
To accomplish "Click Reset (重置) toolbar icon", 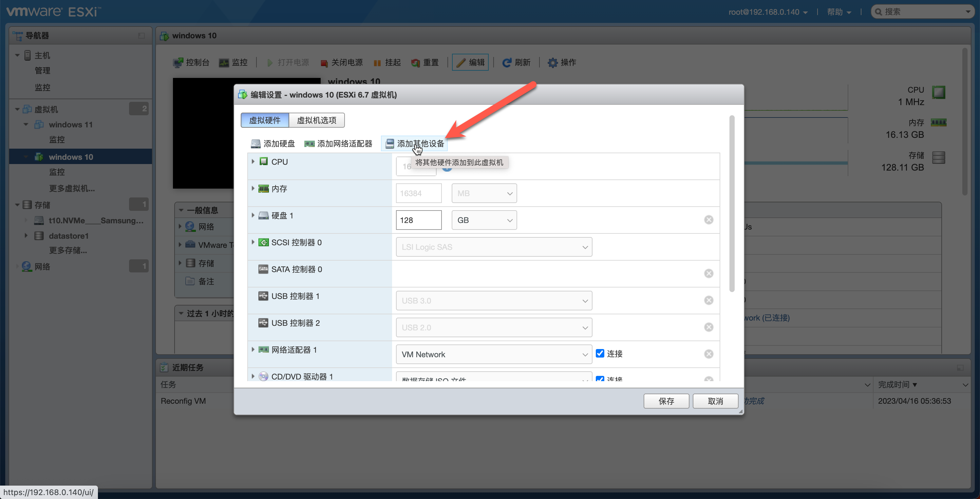I will click(x=415, y=63).
